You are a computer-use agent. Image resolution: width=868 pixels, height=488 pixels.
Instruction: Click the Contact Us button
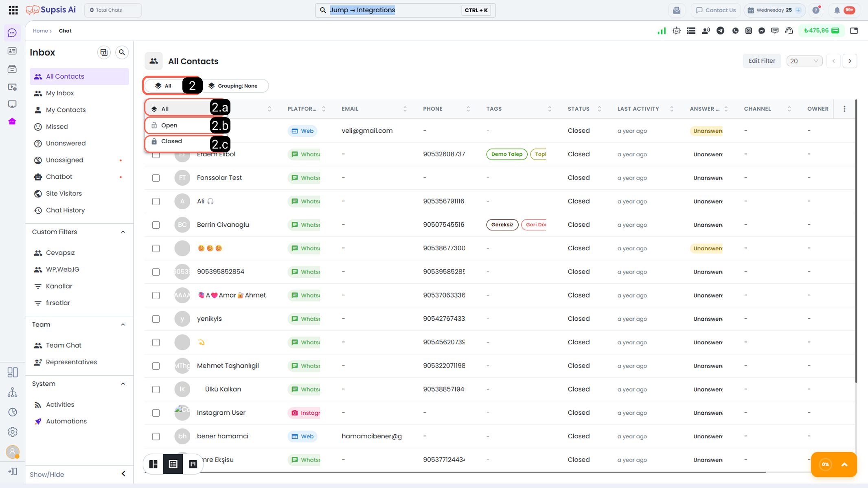pos(716,10)
